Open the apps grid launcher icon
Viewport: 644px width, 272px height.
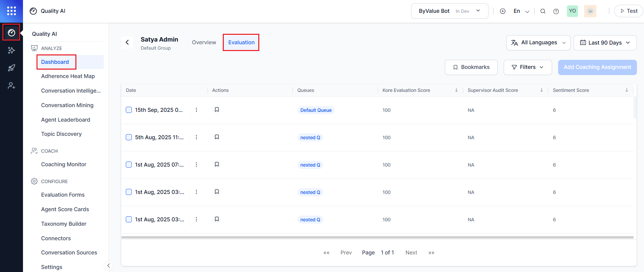coord(11,11)
